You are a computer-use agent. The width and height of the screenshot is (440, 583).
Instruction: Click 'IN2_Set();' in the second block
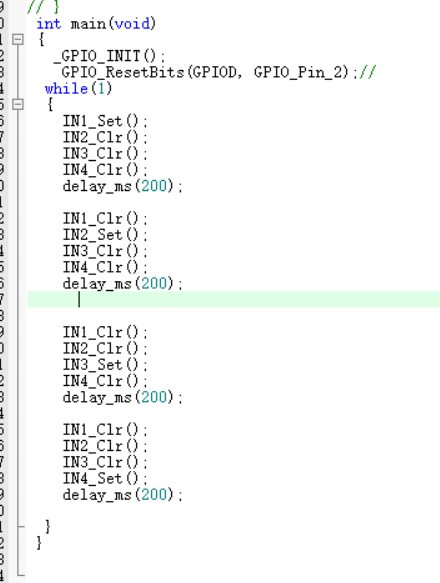(105, 235)
